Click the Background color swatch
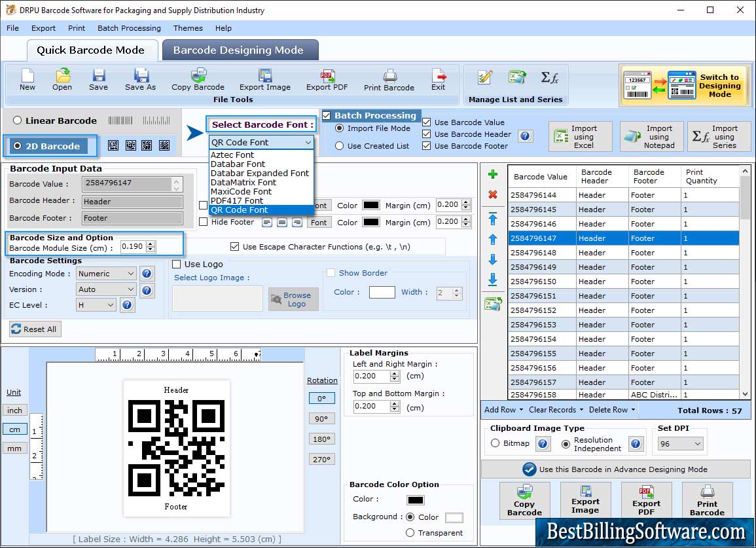This screenshot has height=548, width=756. pos(454,518)
